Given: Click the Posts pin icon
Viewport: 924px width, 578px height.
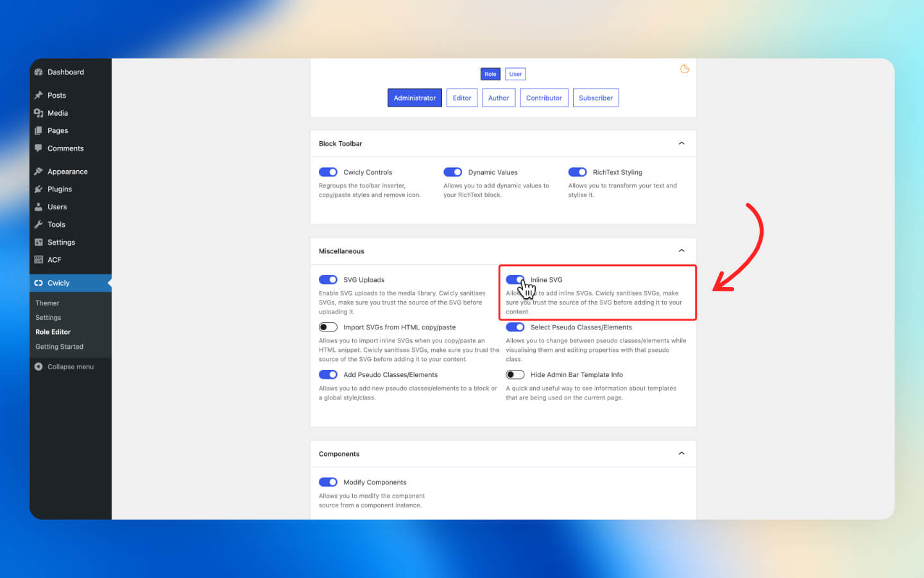Looking at the screenshot, I should click(x=38, y=95).
